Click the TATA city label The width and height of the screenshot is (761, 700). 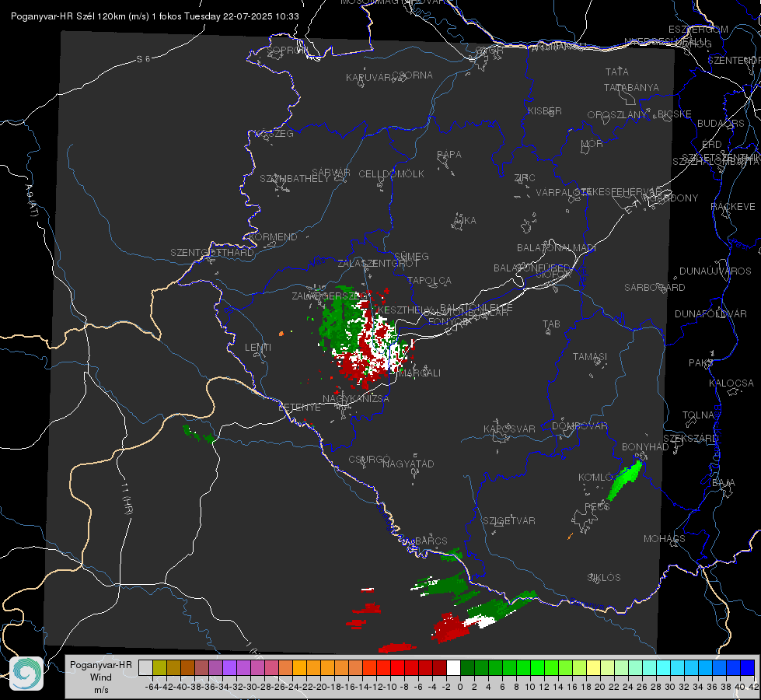(x=617, y=72)
